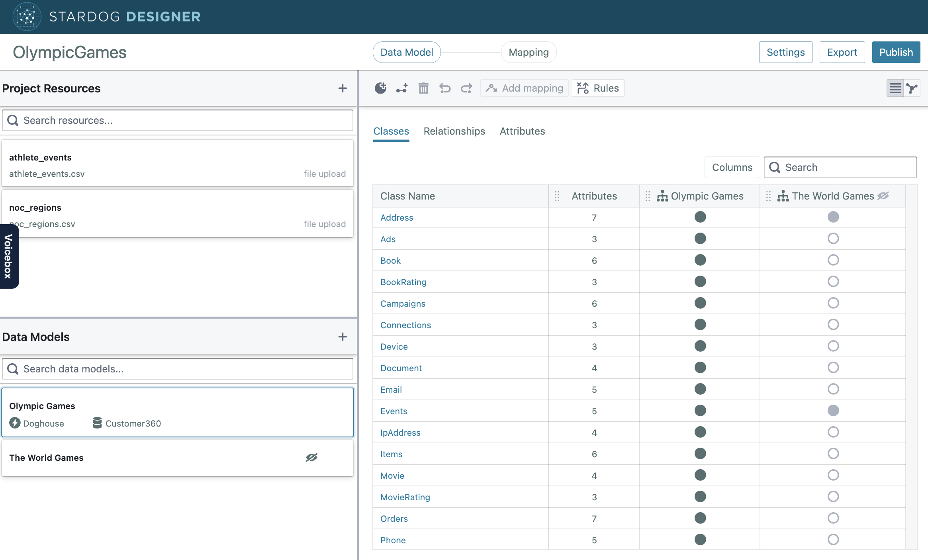Toggle Movie in The World Games column
928x560 pixels.
point(833,475)
